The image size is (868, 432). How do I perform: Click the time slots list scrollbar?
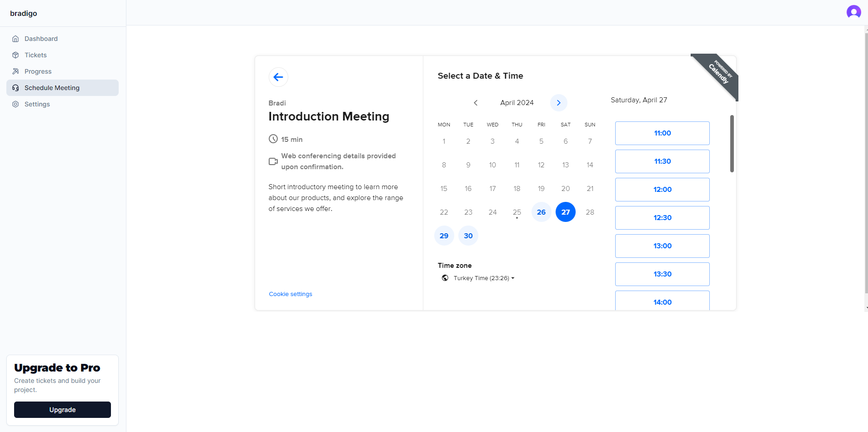732,144
